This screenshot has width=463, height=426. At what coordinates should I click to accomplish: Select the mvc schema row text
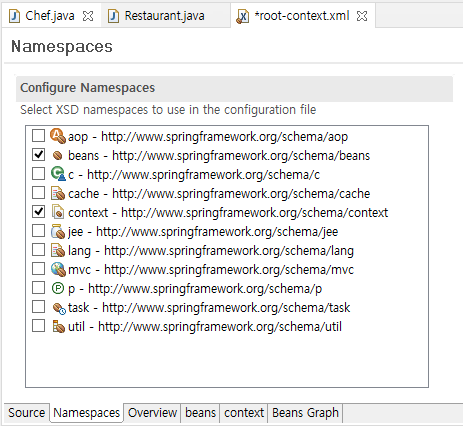tap(211, 270)
